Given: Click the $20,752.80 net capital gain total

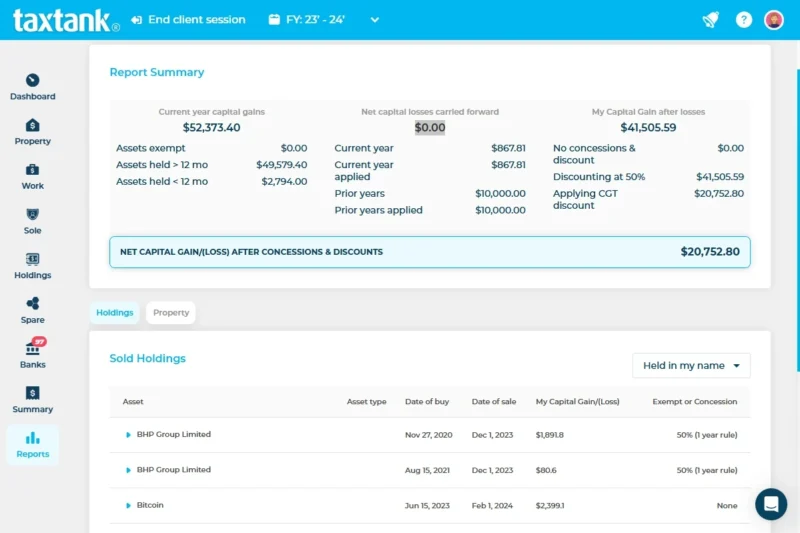Looking at the screenshot, I should (710, 252).
